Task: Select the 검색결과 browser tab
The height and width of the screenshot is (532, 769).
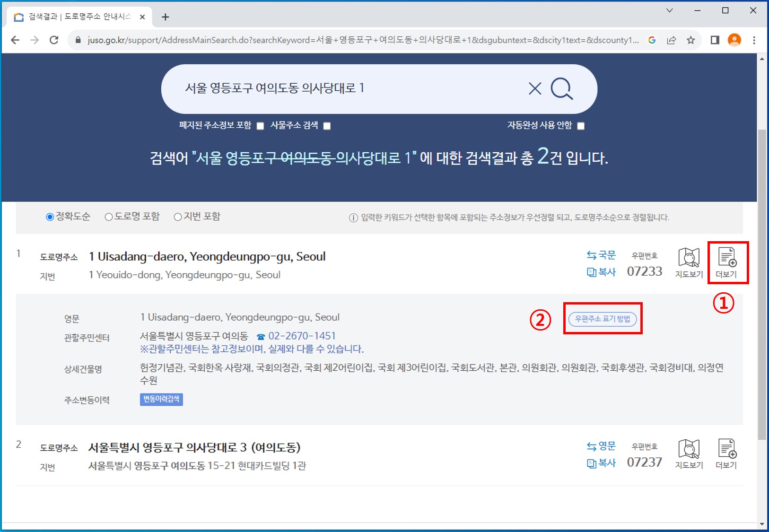Action: click(79, 17)
